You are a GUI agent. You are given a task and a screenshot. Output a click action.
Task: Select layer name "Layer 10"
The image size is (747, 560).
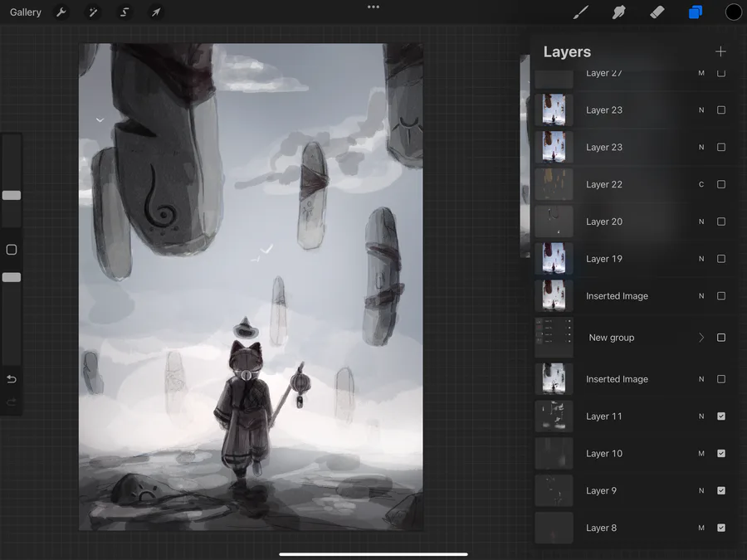(604, 453)
